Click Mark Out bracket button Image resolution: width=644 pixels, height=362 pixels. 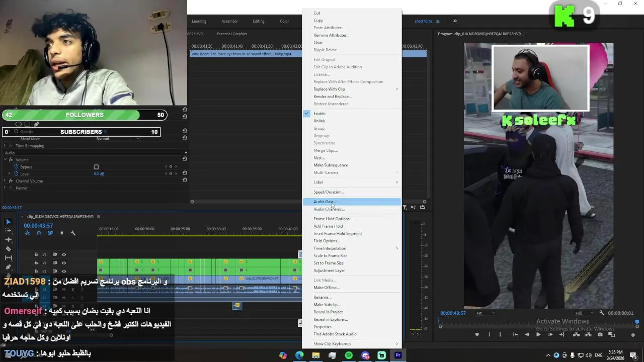coord(500,334)
